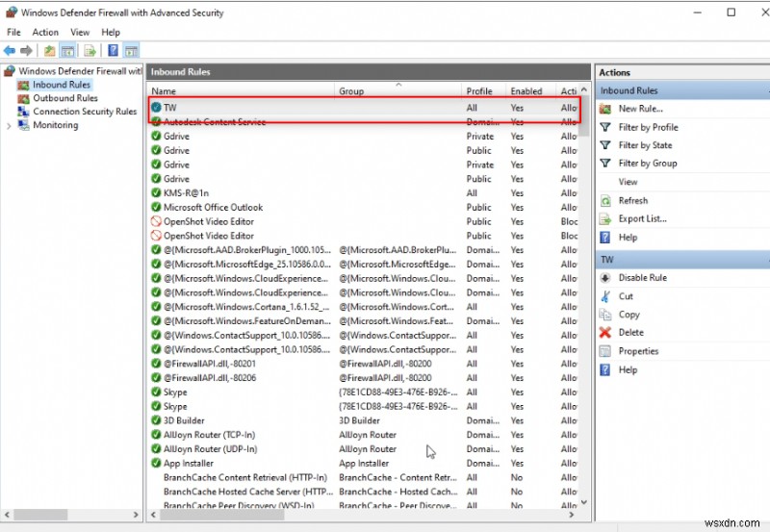Screen dimensions: 770x532
Task: Open Properties for the TW rule
Action: [x=638, y=351]
